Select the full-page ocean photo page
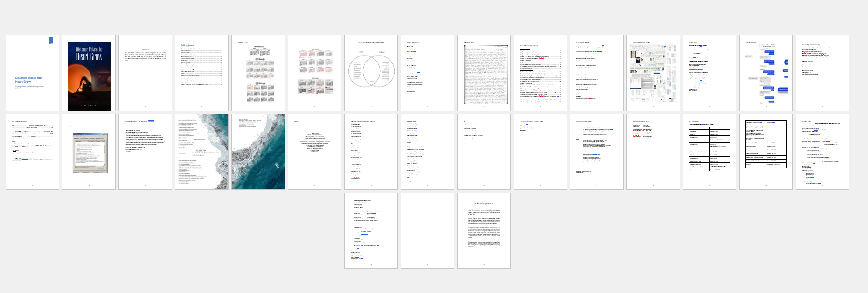This screenshot has width=868, height=293. pyautogui.click(x=258, y=152)
